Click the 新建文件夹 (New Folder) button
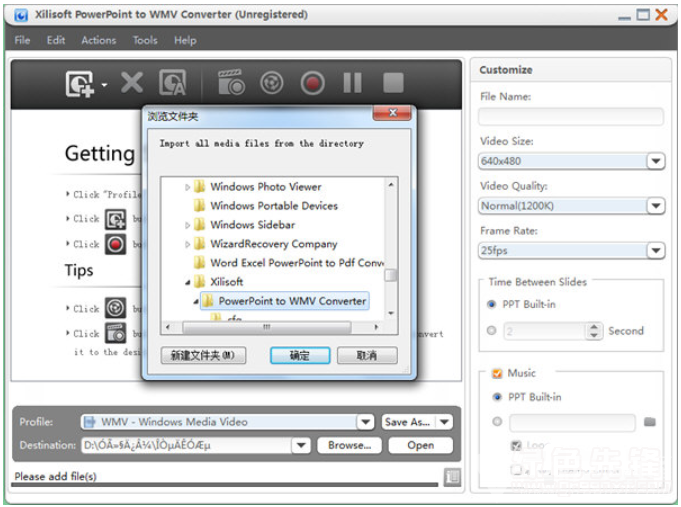Image resolution: width=681 pixels, height=507 pixels. (203, 355)
